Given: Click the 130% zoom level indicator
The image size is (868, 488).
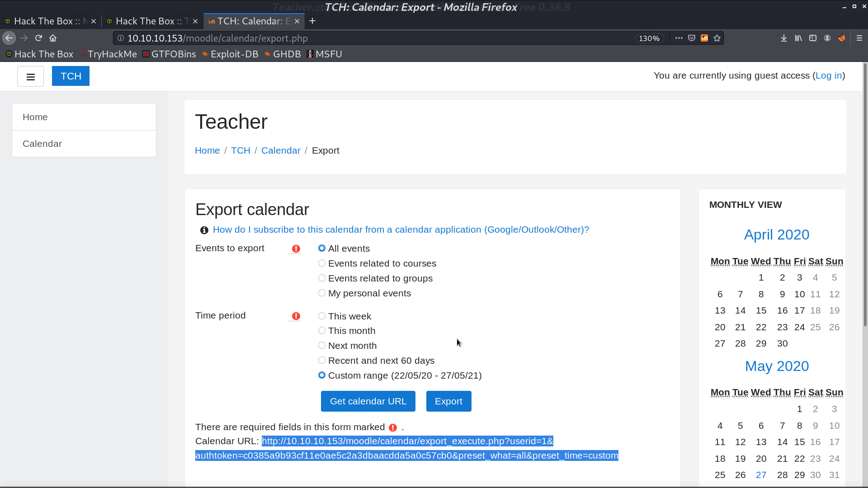Looking at the screenshot, I should pos(649,38).
